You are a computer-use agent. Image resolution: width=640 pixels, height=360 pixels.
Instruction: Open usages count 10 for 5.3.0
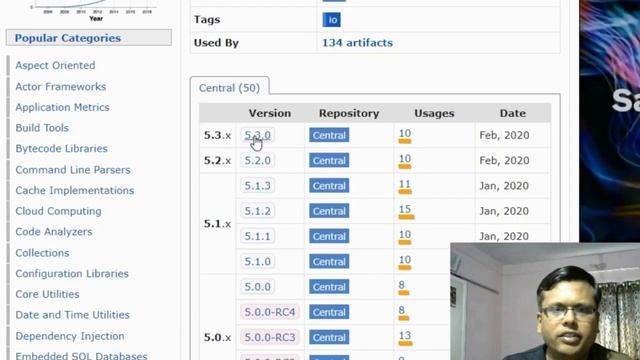click(x=405, y=134)
